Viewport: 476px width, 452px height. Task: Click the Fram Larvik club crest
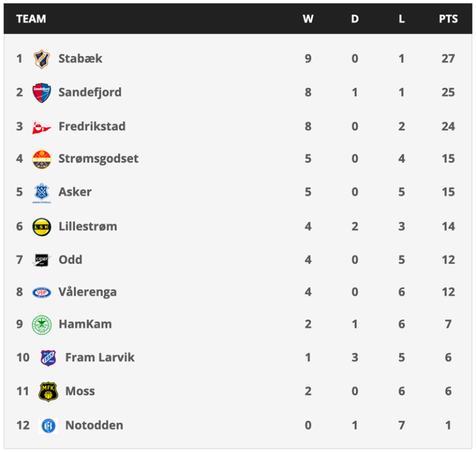48,358
